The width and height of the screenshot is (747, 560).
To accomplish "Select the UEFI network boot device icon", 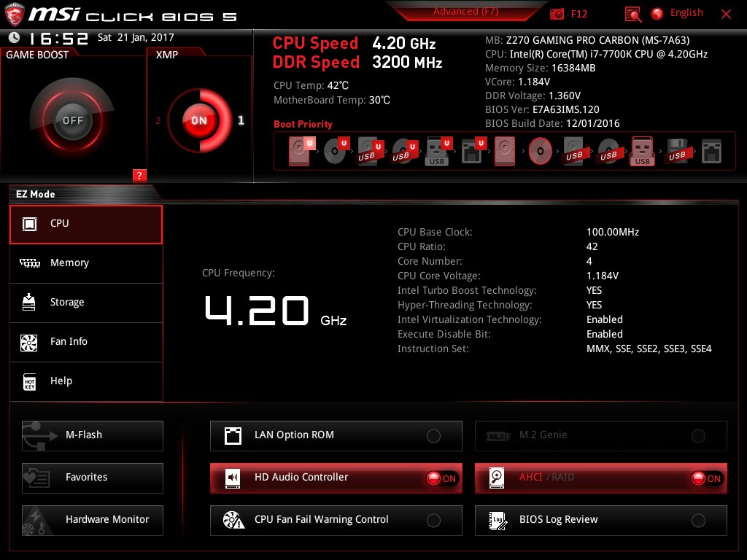I will click(x=473, y=151).
